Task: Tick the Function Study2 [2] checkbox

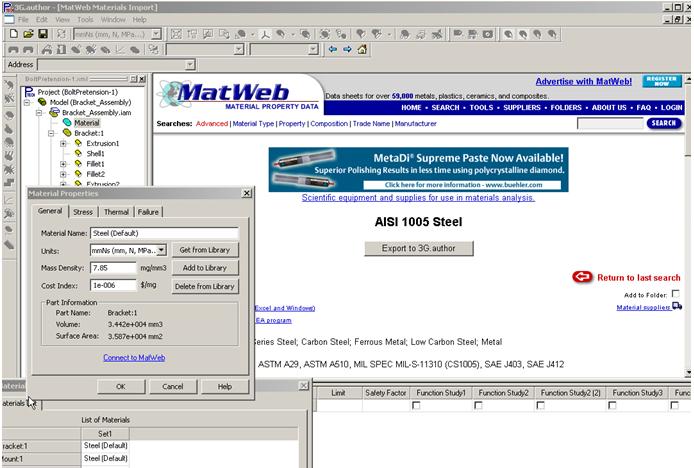Action: [540, 405]
